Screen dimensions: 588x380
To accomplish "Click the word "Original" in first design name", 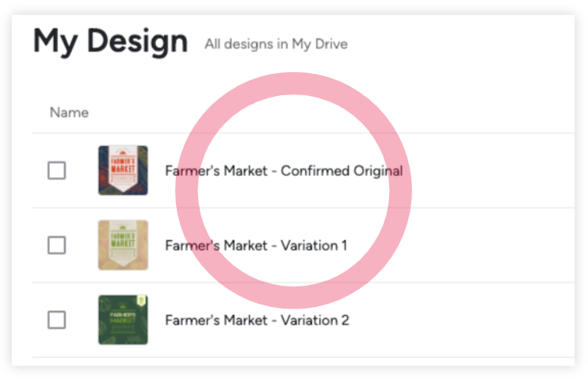I will (378, 171).
